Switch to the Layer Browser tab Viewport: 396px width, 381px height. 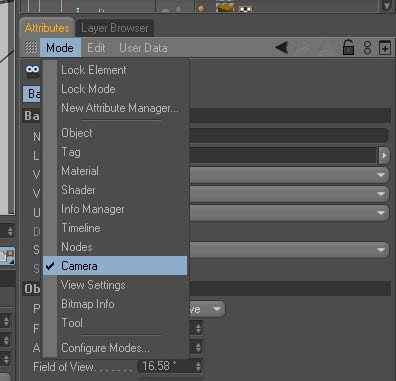pos(115,28)
